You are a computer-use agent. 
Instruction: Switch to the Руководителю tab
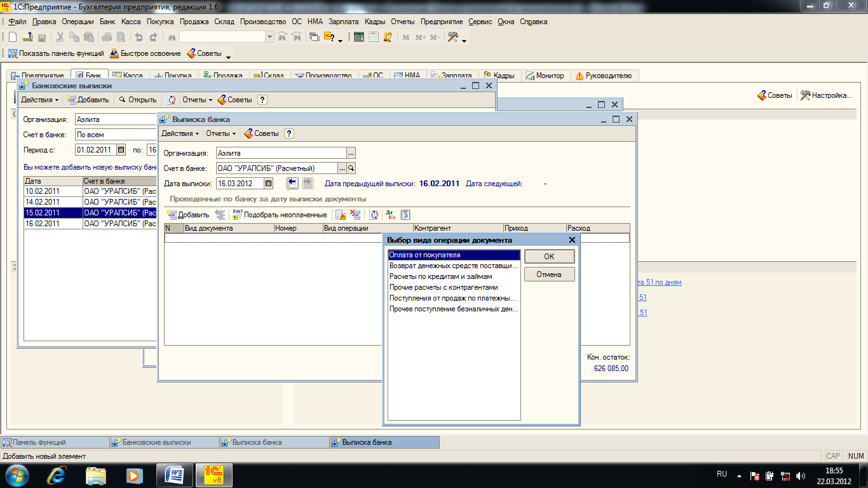(604, 76)
